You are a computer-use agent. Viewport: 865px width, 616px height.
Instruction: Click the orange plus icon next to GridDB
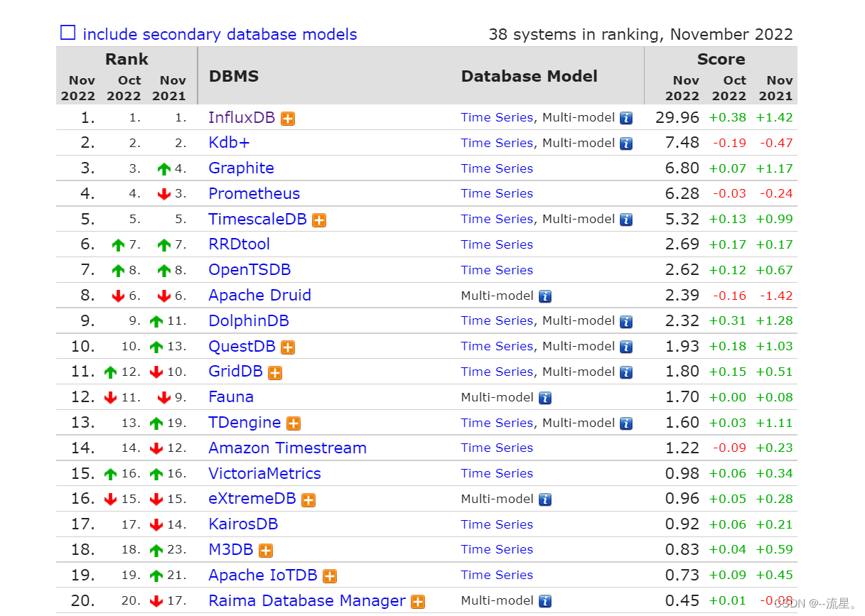click(275, 373)
